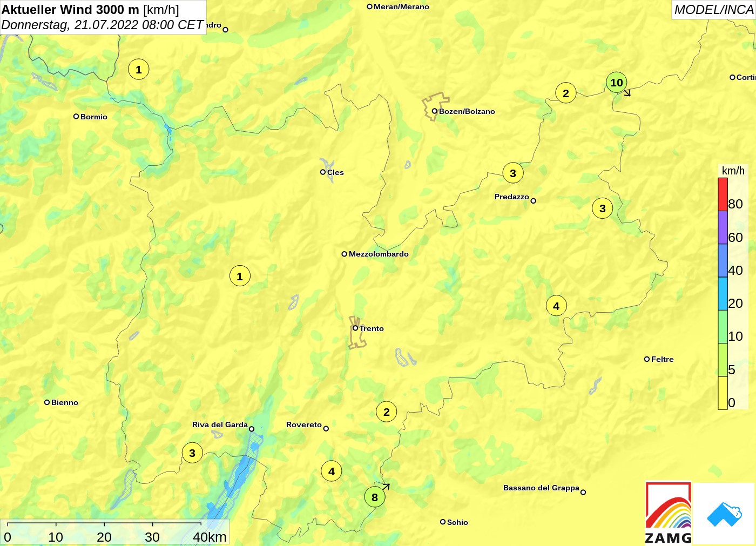Pick the green 10–20 legend color band
Viewport: 756px width, 546px height.
(723, 327)
